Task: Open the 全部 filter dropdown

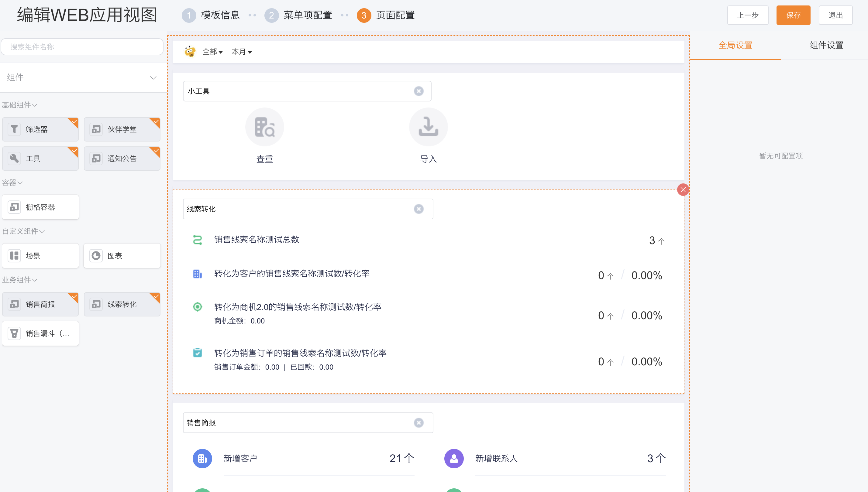Action: coord(212,52)
